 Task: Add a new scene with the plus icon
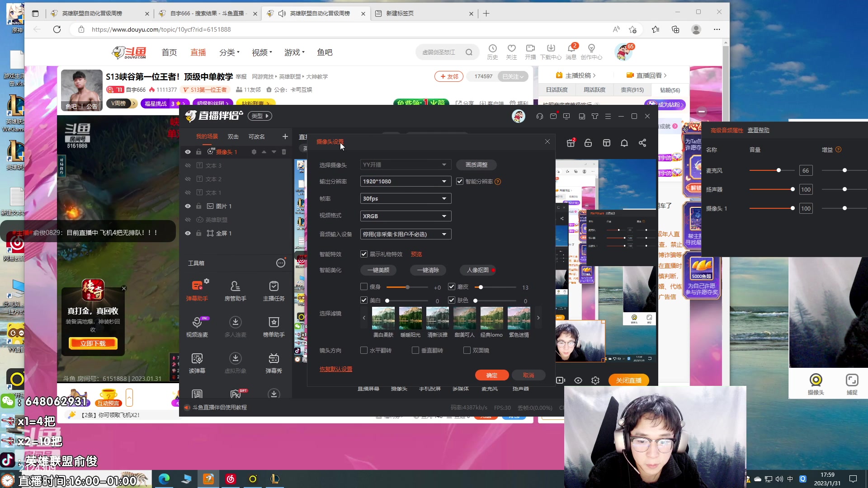tap(285, 136)
